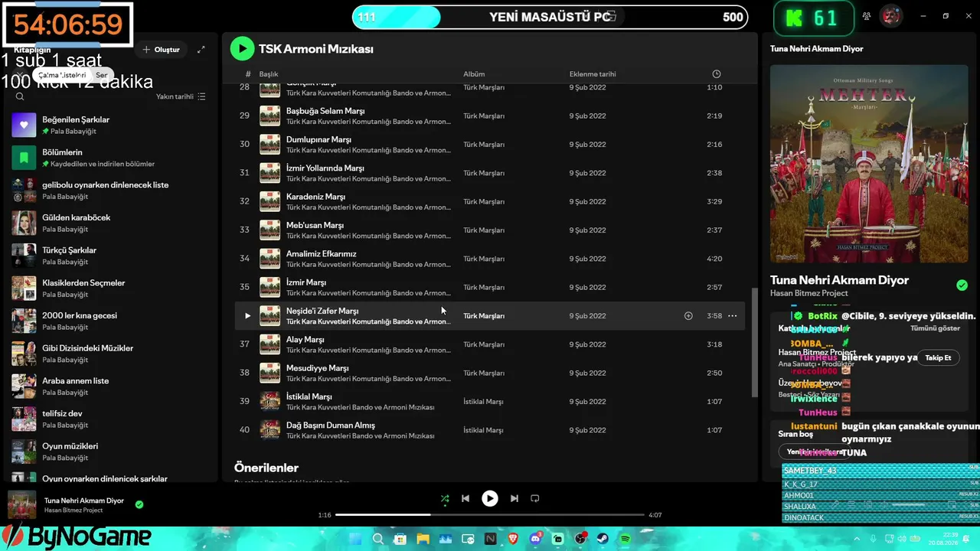Image resolution: width=980 pixels, height=551 pixels.
Task: Click the green saved checkmark in the player bar
Action: [x=139, y=504]
